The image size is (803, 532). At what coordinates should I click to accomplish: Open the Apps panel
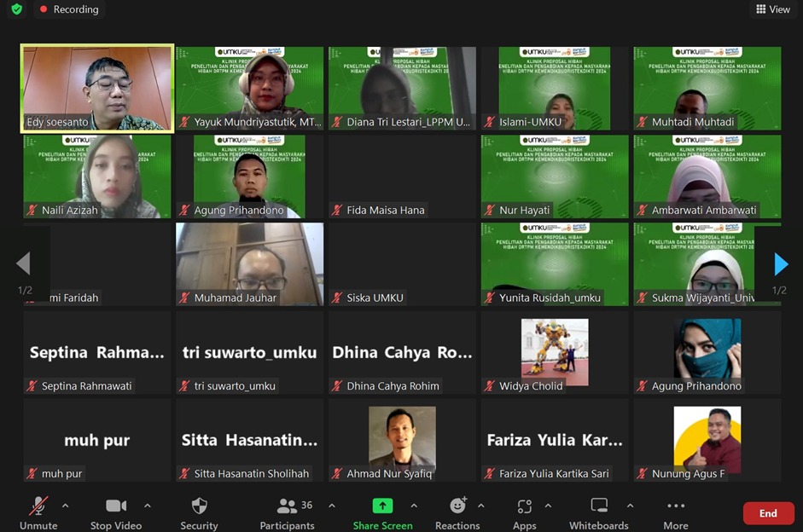tap(524, 512)
